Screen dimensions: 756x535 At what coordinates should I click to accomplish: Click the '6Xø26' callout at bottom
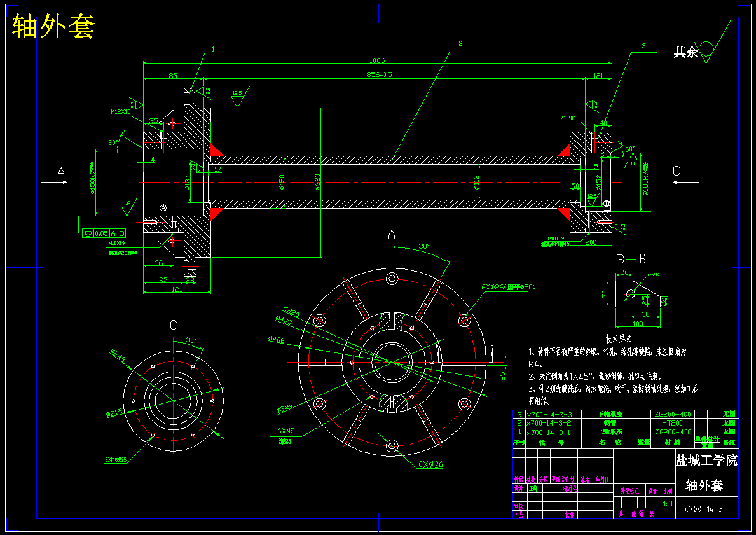click(x=430, y=464)
